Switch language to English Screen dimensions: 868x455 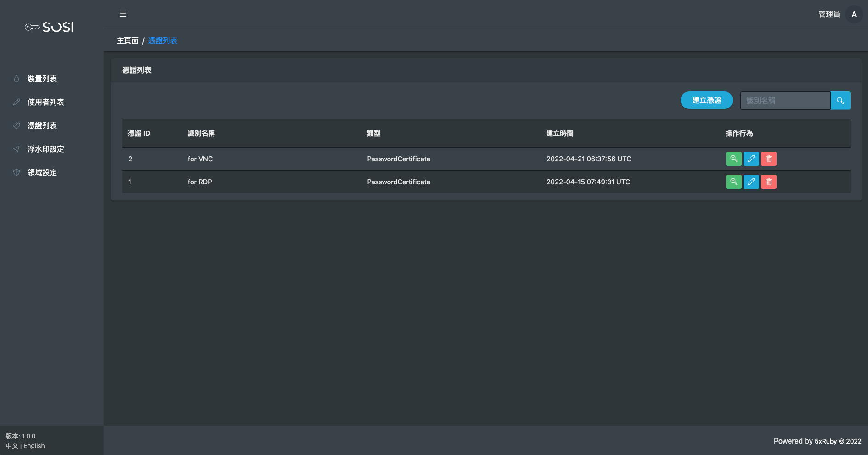(34, 446)
